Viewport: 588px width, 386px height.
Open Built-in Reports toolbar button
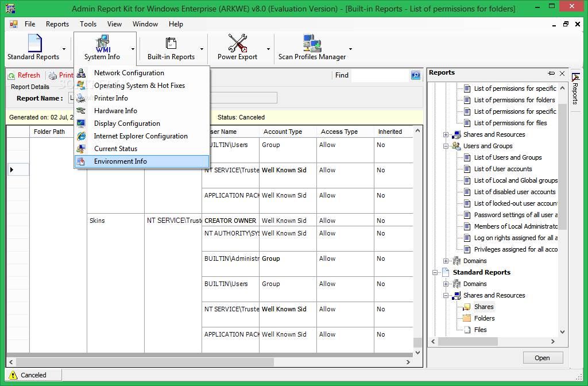pyautogui.click(x=171, y=48)
